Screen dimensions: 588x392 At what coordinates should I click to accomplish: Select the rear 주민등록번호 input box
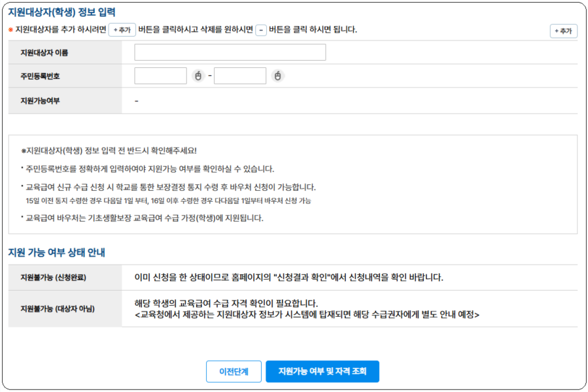[240, 76]
